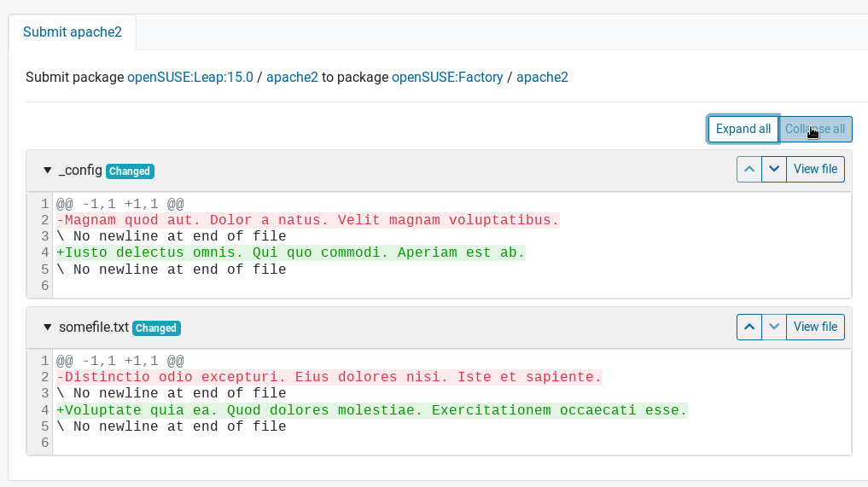Click the removed line in _config diff
This screenshot has height=487, width=868.
(x=307, y=220)
